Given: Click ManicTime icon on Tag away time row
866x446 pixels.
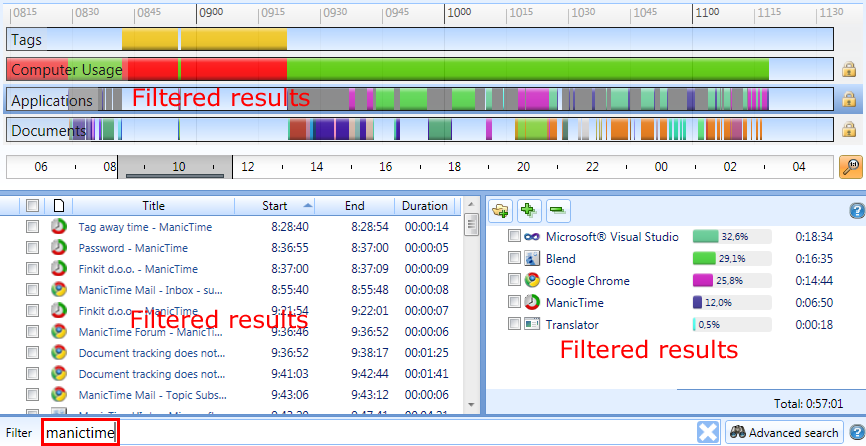Looking at the screenshot, I should [x=59, y=226].
